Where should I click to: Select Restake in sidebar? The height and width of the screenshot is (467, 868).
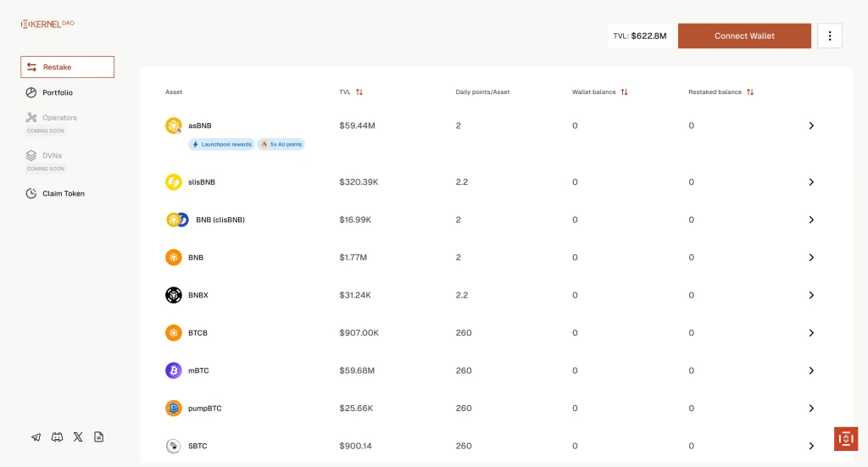pos(67,67)
